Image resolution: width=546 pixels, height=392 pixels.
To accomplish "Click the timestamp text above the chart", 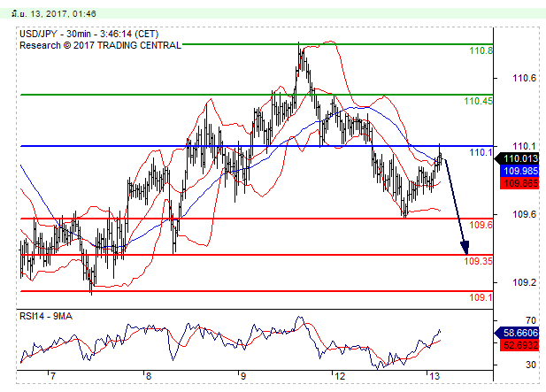I will 42,12.
